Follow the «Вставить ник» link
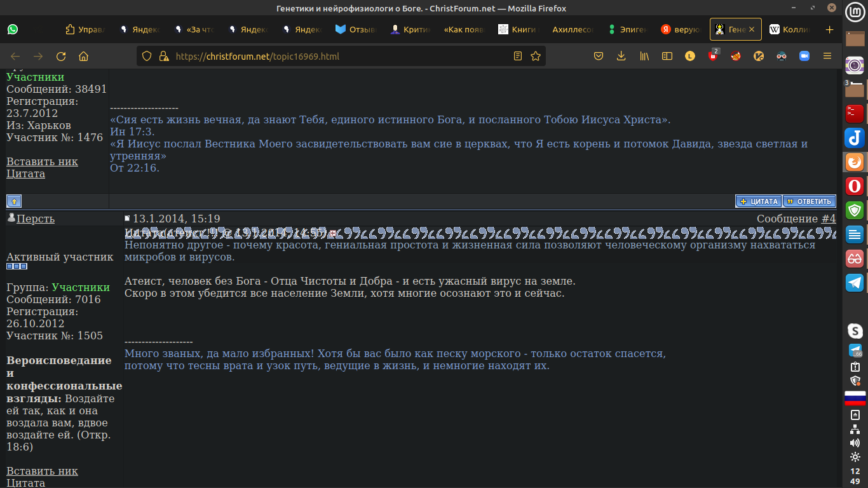 pos(42,471)
